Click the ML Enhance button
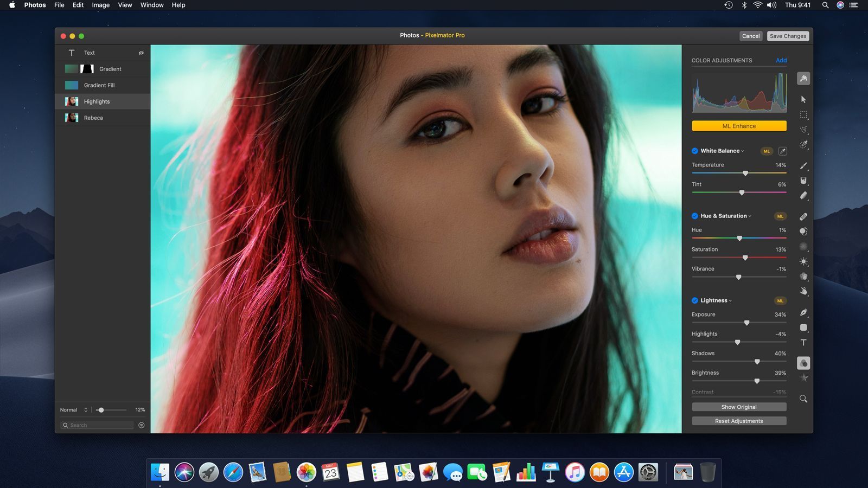This screenshot has height=488, width=868. (739, 126)
